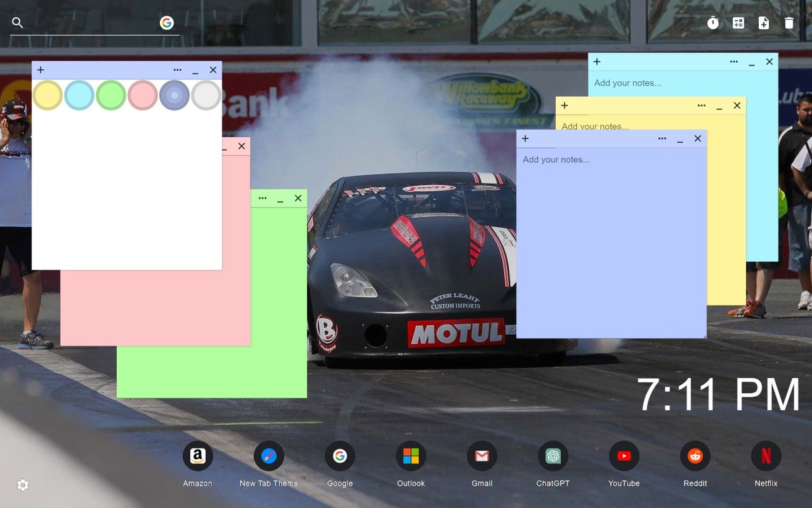
Task: Click plus on the purple note
Action: pyautogui.click(x=525, y=138)
